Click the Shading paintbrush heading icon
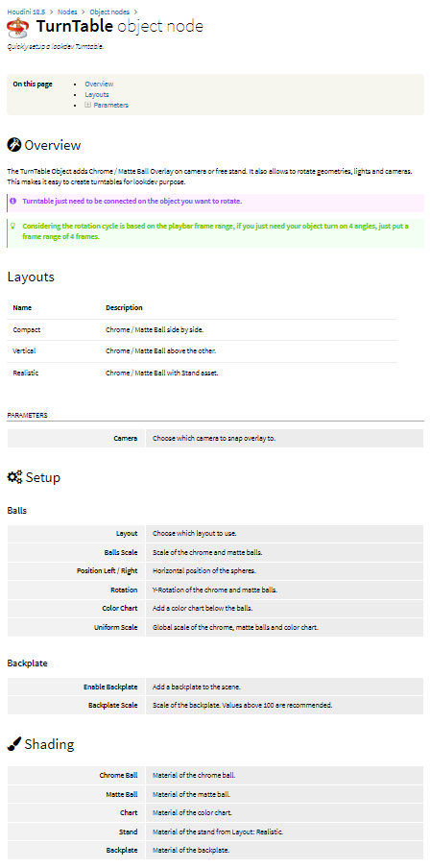The height and width of the screenshot is (868, 431). click(x=13, y=744)
